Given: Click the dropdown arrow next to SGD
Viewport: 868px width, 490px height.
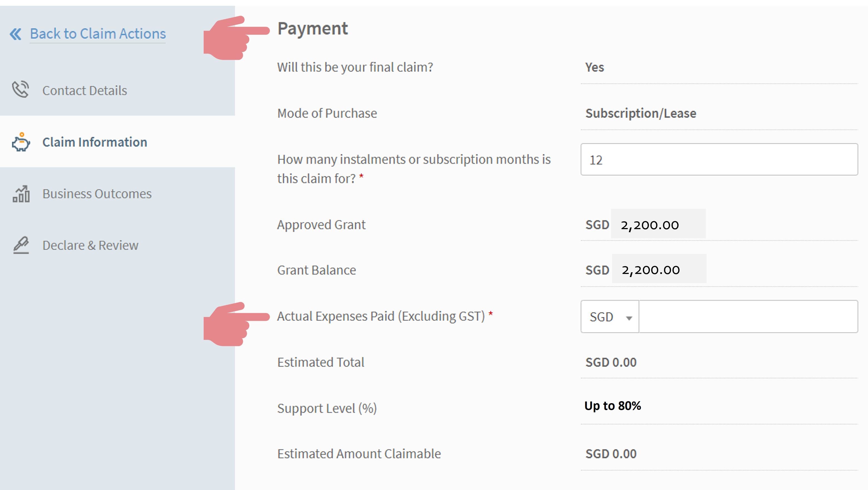Looking at the screenshot, I should coord(629,318).
